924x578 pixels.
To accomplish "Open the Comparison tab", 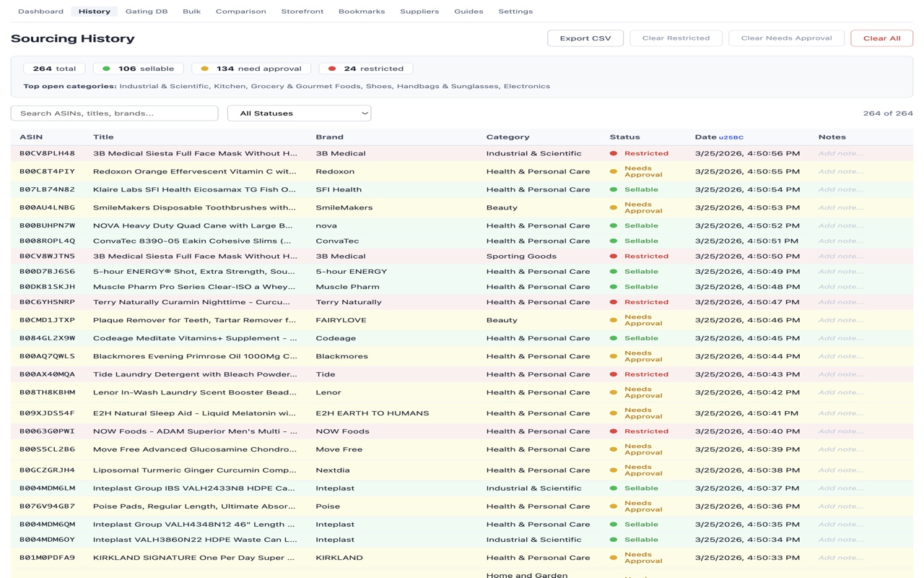I will click(241, 12).
